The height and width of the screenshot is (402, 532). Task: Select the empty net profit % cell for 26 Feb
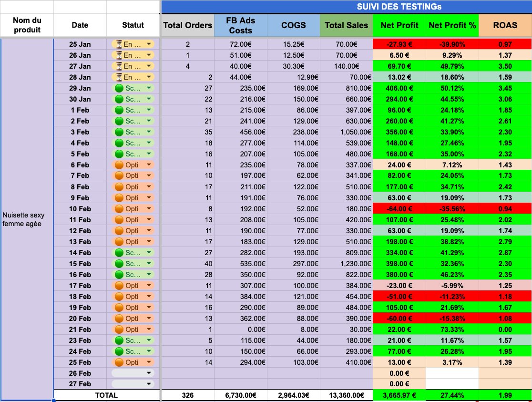coord(452,373)
